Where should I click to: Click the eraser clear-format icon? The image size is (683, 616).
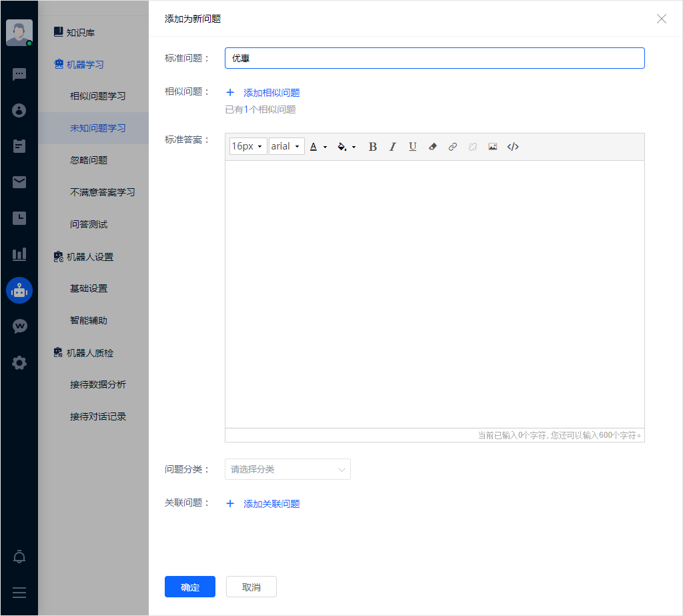[432, 147]
